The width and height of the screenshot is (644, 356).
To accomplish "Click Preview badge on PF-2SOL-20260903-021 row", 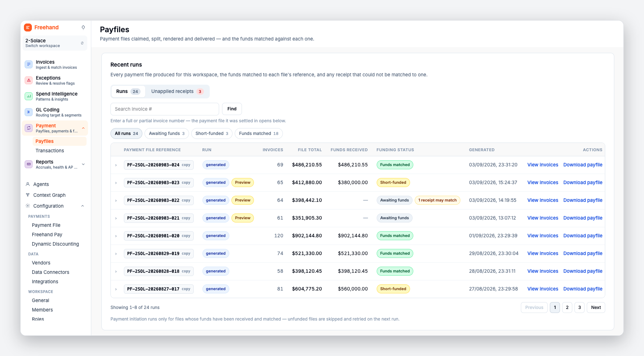I will coord(243,218).
